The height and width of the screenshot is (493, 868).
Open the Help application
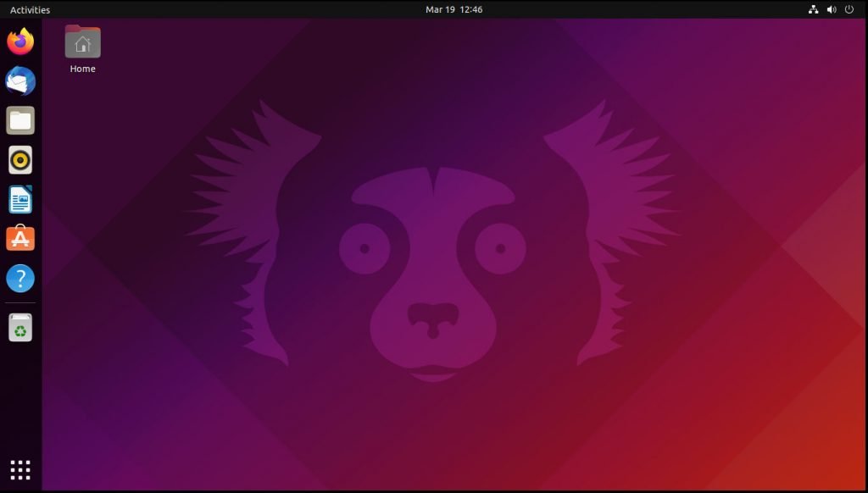tap(19, 278)
